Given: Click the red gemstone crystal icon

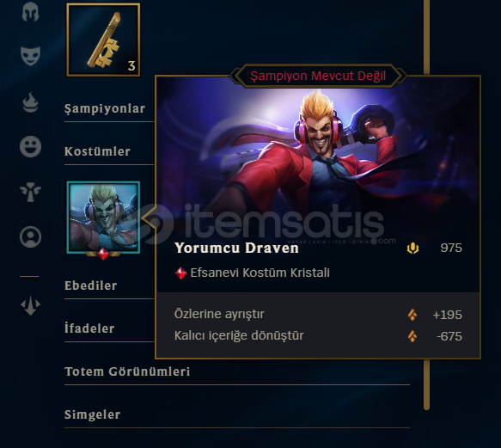Looking at the screenshot, I should [x=180, y=273].
